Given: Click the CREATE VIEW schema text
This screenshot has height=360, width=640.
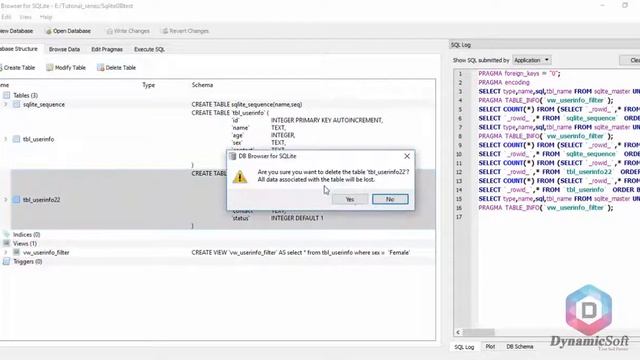Looking at the screenshot, I should point(301,253).
